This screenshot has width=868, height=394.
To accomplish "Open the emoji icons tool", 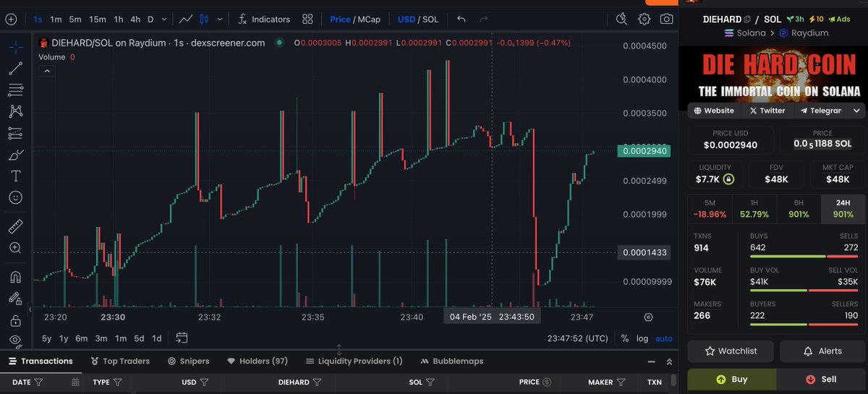I will [x=15, y=197].
